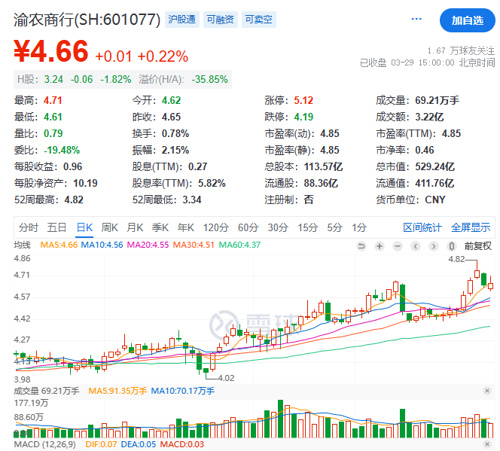Click the 加自选 button

pos(467,20)
